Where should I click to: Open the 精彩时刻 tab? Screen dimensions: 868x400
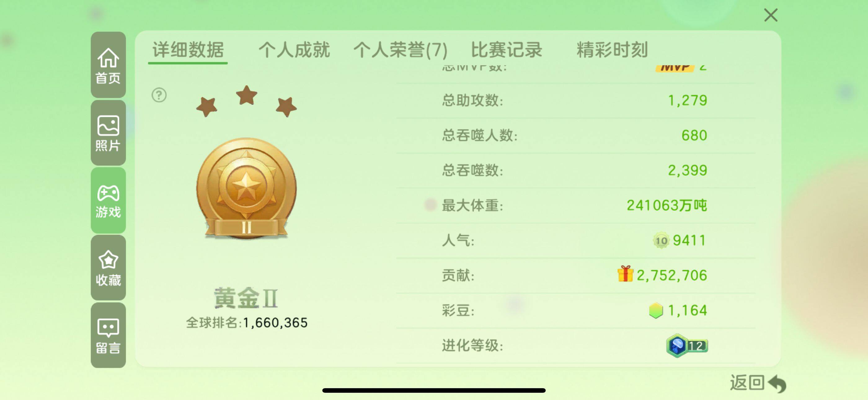pyautogui.click(x=612, y=50)
